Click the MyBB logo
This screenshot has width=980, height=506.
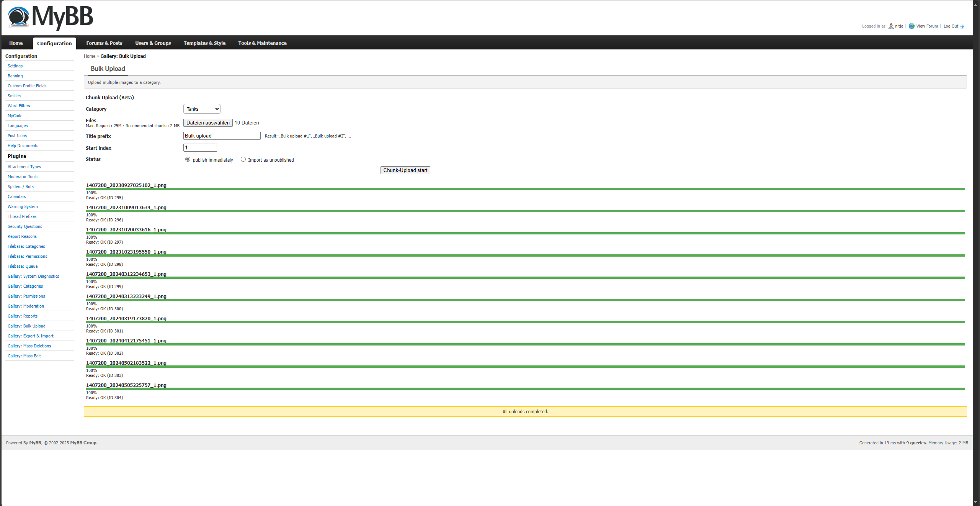point(50,18)
